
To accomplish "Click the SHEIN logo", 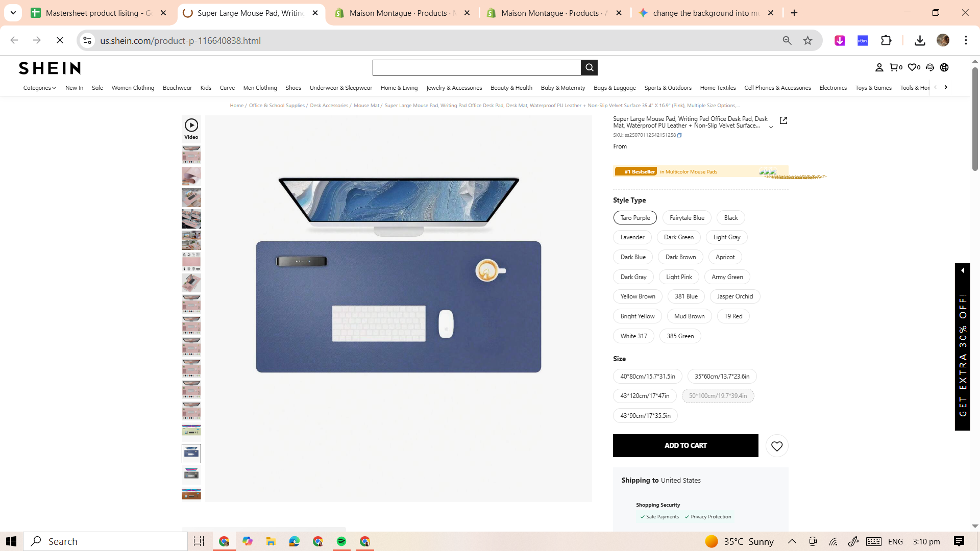I will point(50,68).
